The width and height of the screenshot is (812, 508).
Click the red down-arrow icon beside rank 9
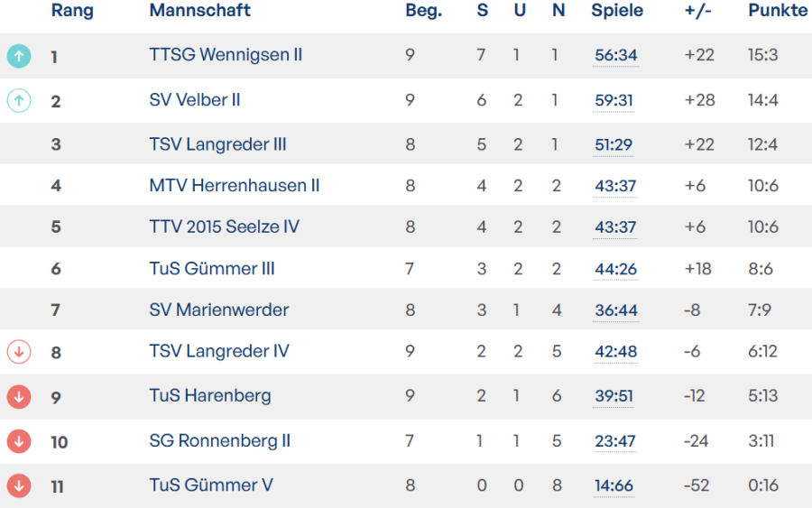19,396
